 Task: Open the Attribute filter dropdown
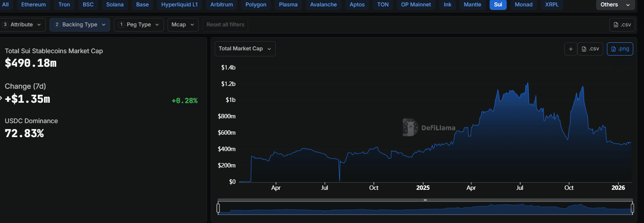22,25
